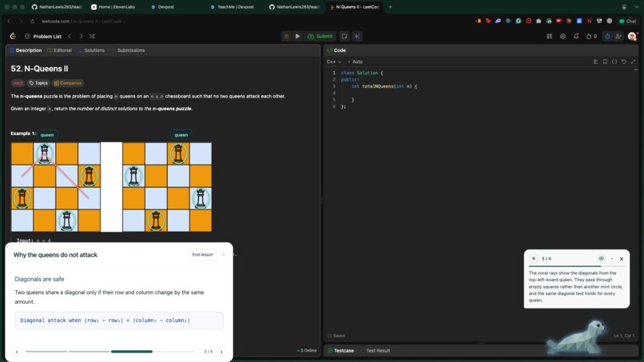
Task: Click the diagonal attack formula box
Action: 119,320
